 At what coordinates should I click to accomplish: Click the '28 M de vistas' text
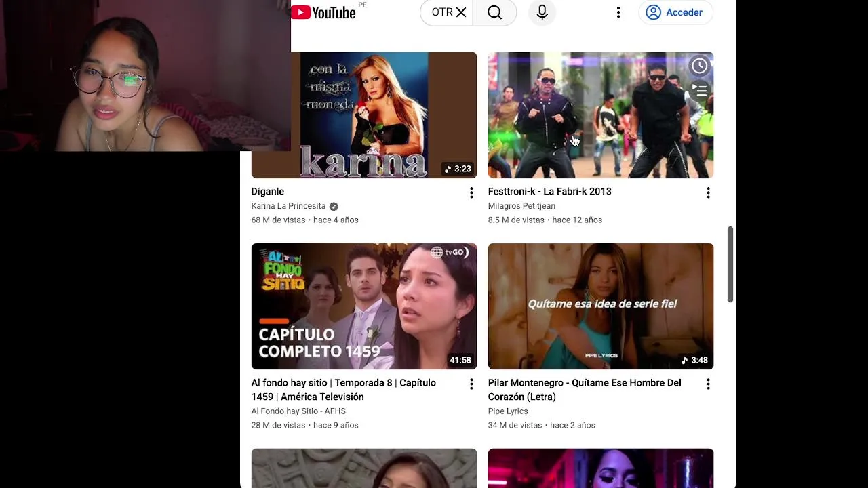(279, 426)
